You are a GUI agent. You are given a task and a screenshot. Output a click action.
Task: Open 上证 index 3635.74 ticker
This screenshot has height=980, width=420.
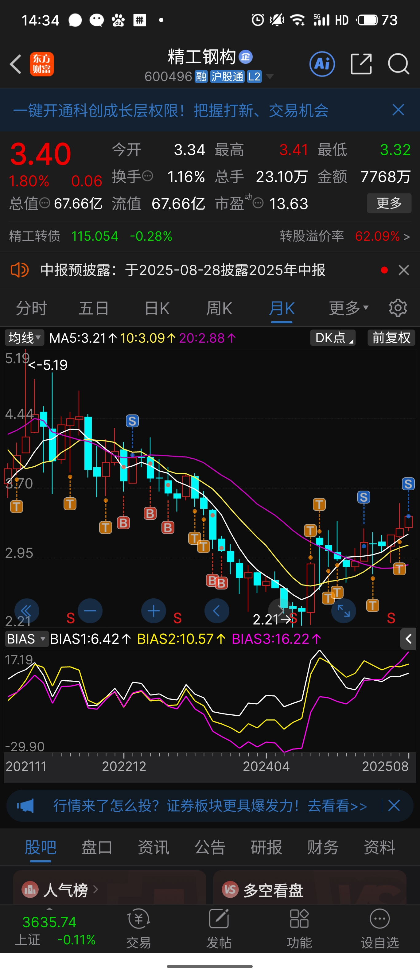56,931
